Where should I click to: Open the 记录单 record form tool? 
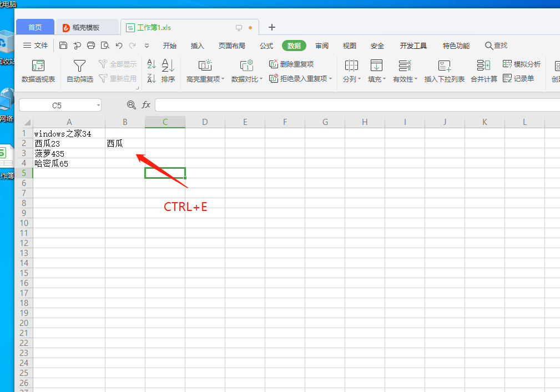pyautogui.click(x=518, y=78)
